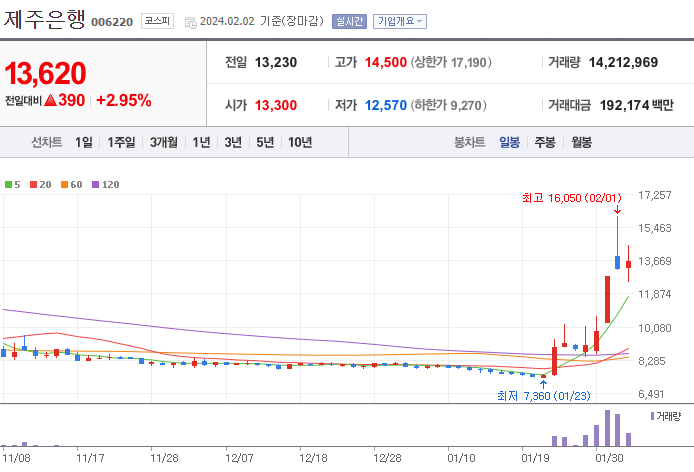Image resolution: width=694 pixels, height=472 pixels.
Task: Switch to the 3개월 chart range
Action: (x=163, y=142)
